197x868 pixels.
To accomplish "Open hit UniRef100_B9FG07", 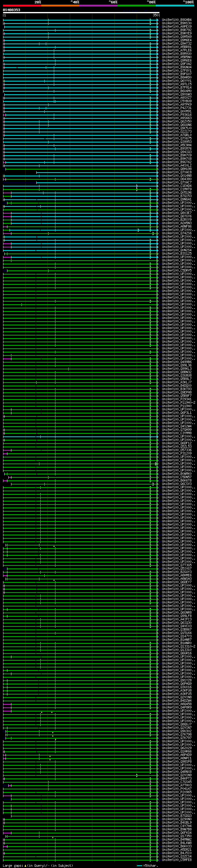I will 177,74.
